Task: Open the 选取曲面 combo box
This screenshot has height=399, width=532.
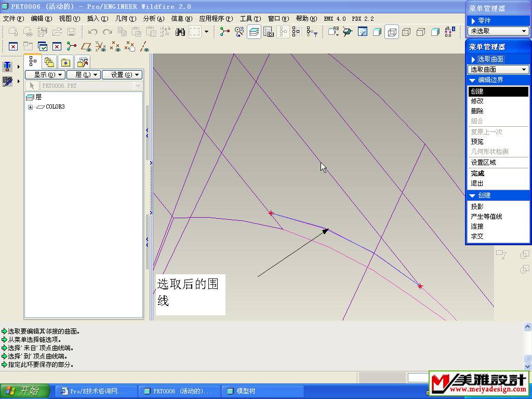Action: pyautogui.click(x=498, y=70)
